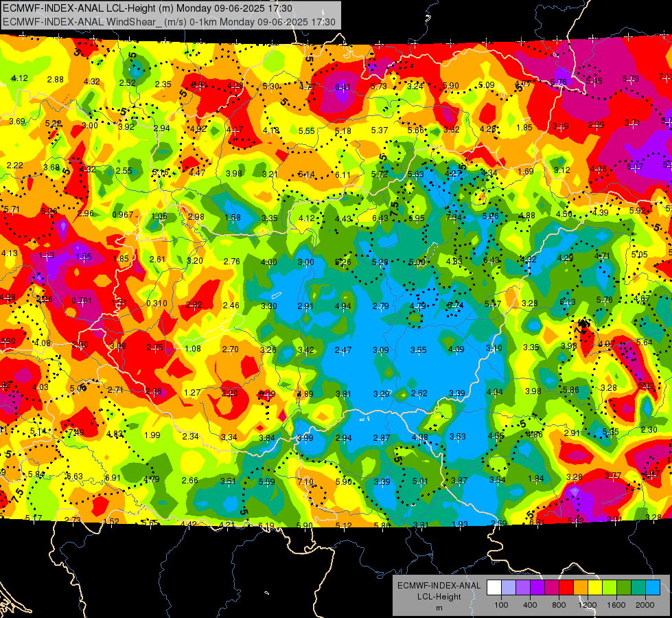The image size is (672, 618).
Task: Click the teal legend swatch left of 2000
Action: point(638,588)
